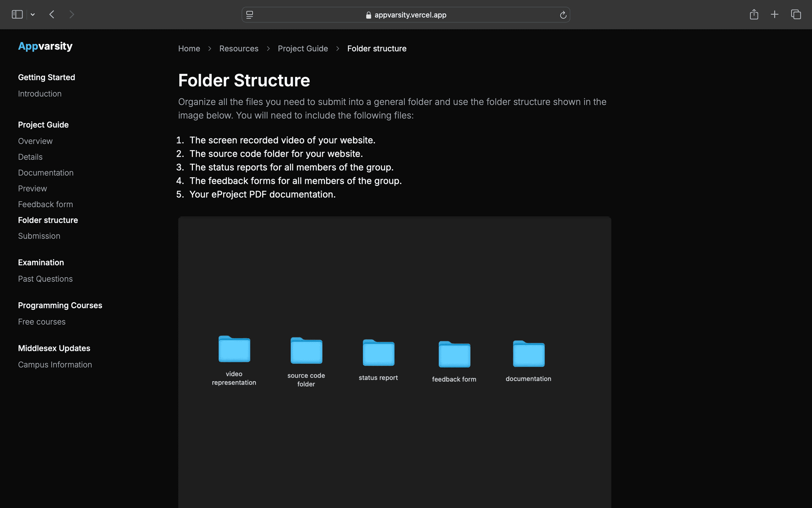The height and width of the screenshot is (508, 812).
Task: Open the tab overview icon
Action: (x=796, y=14)
